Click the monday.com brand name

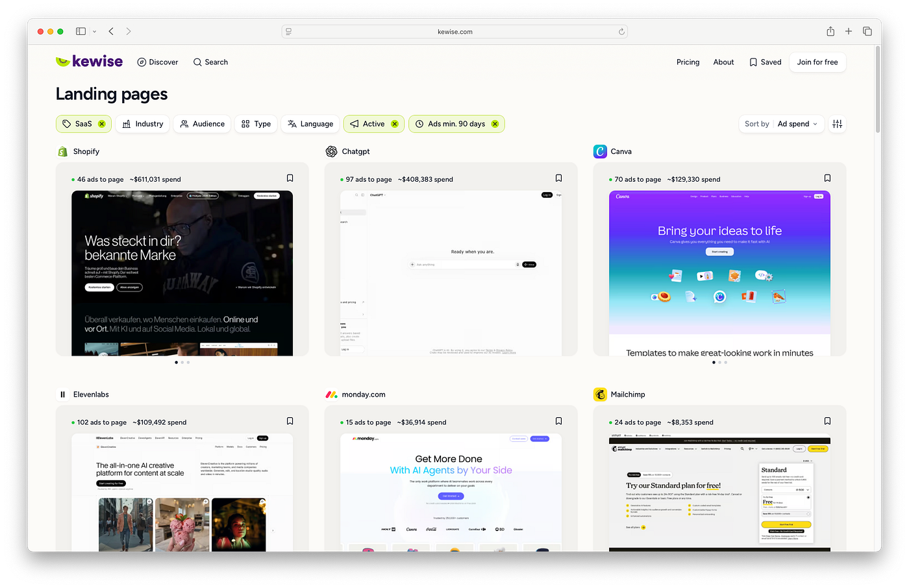click(x=364, y=395)
